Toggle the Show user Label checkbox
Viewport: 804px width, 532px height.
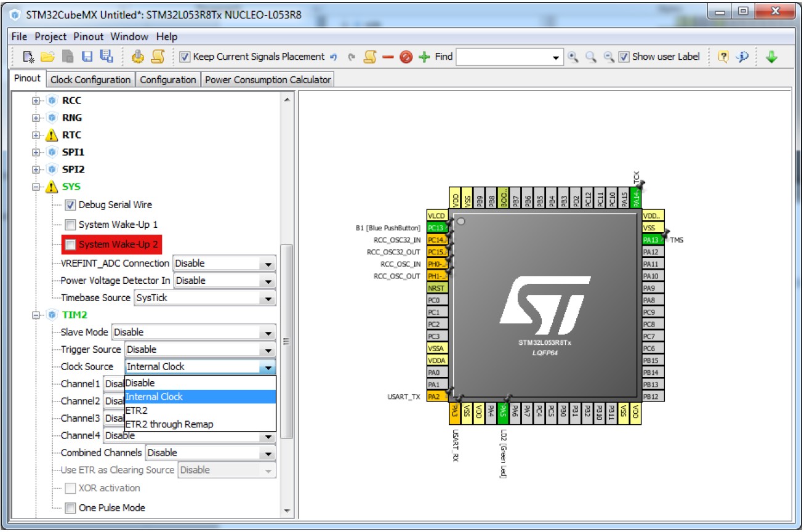tap(624, 57)
